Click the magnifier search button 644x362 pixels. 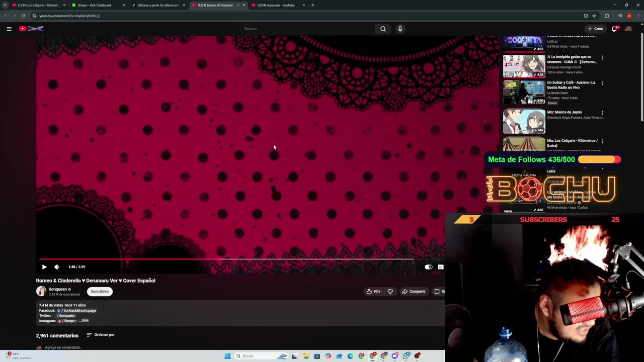click(x=383, y=29)
